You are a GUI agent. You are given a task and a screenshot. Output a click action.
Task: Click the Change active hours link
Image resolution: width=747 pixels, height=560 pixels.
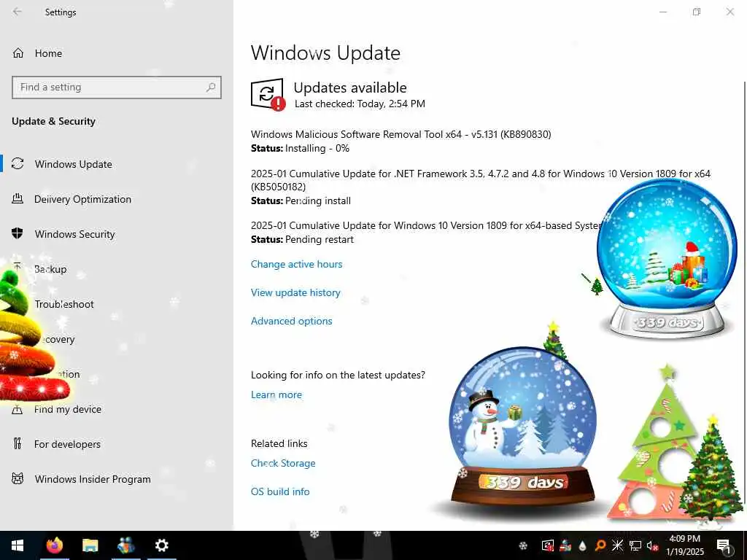click(x=296, y=264)
